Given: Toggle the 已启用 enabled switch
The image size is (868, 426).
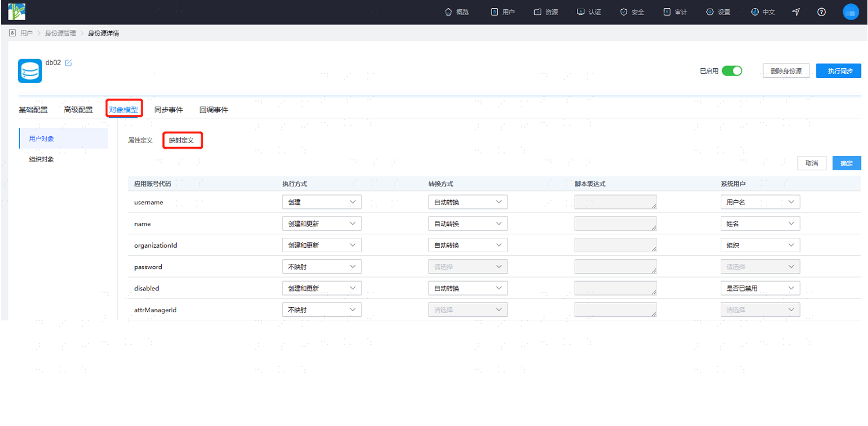Looking at the screenshot, I should [732, 71].
